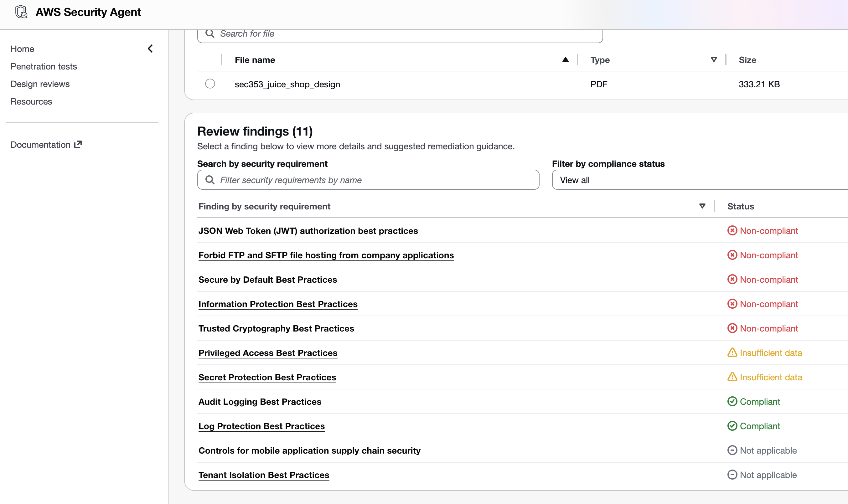Click Not applicable icon for Tenant Isolation
This screenshot has width=848, height=504.
tap(732, 475)
